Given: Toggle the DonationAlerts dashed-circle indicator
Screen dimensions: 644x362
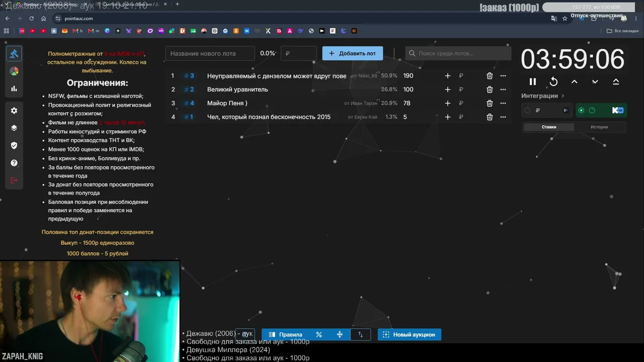Looking at the screenshot, I should pyautogui.click(x=527, y=110).
